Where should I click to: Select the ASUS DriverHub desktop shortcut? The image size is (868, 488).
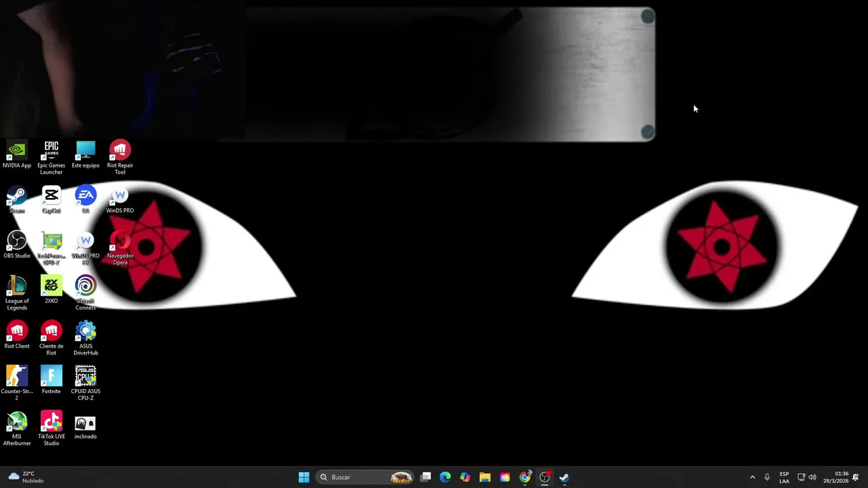pyautogui.click(x=85, y=339)
